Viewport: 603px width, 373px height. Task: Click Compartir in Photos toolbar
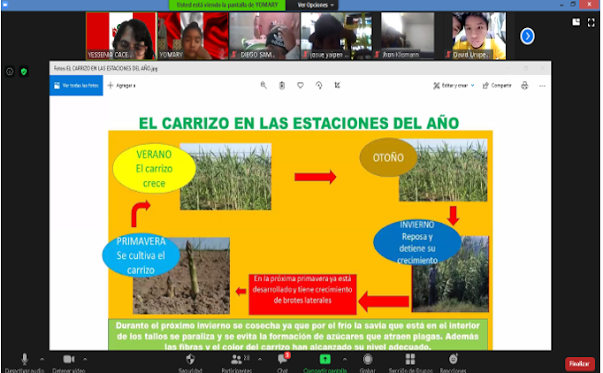[x=497, y=85]
